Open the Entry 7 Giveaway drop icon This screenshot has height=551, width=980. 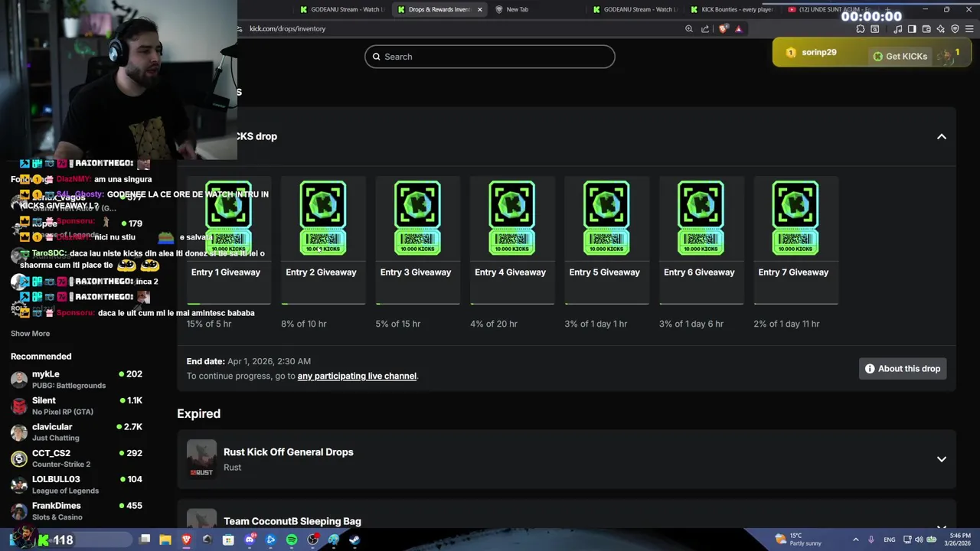[795, 218]
